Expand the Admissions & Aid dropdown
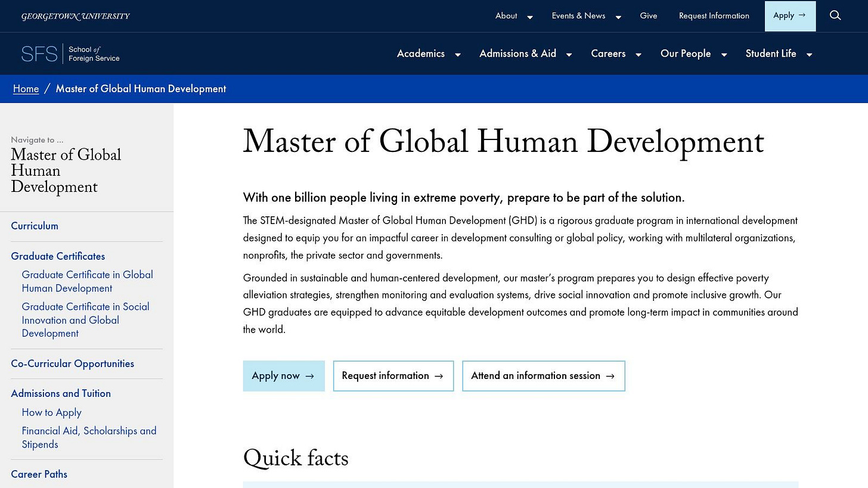Viewport: 868px width, 488px height. click(x=569, y=54)
